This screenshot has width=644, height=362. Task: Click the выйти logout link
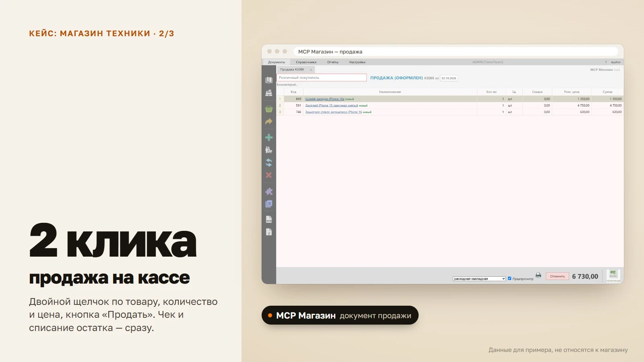[615, 62]
